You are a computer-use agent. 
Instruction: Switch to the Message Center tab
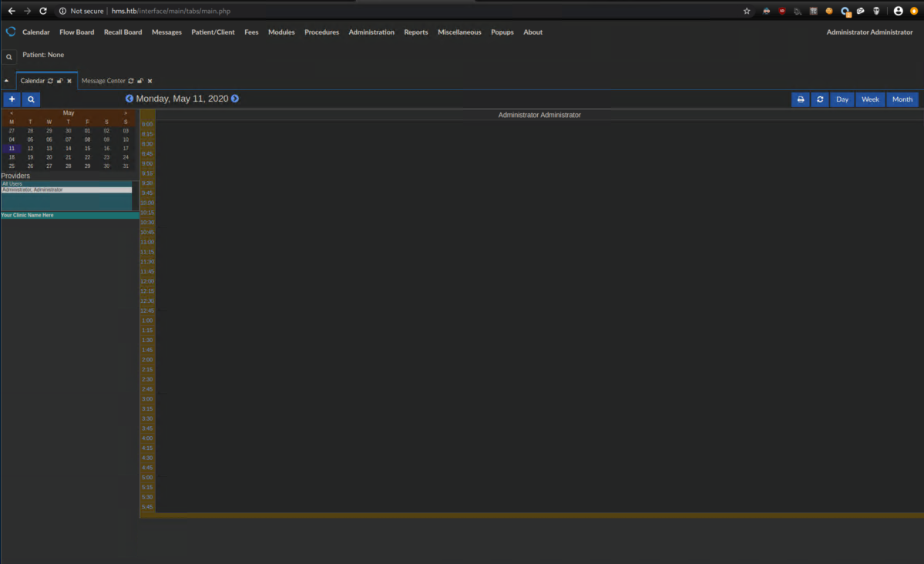103,81
